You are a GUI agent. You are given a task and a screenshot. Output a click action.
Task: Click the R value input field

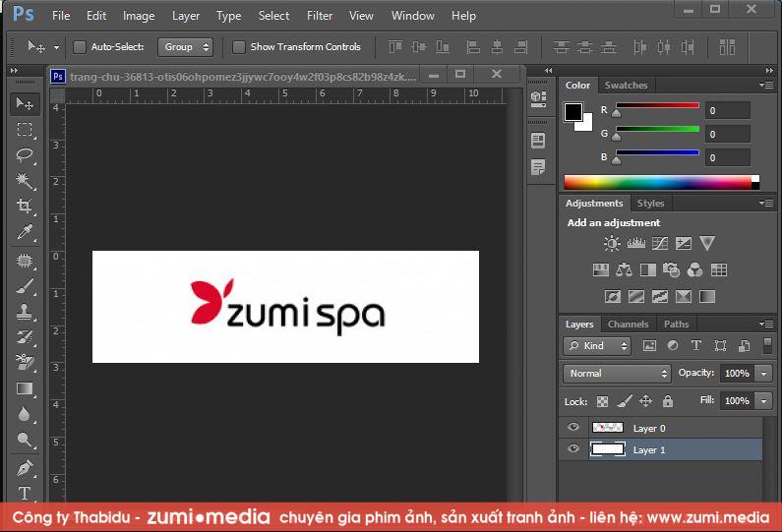click(x=727, y=111)
